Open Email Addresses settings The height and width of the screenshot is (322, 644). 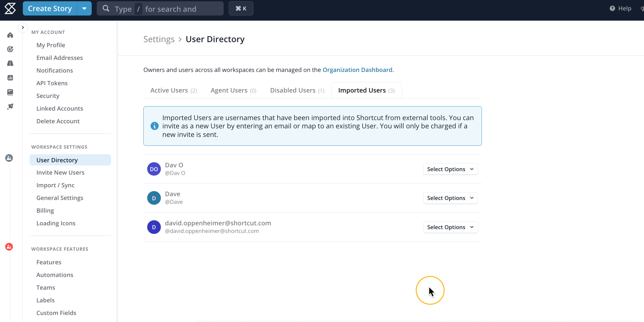tap(60, 58)
